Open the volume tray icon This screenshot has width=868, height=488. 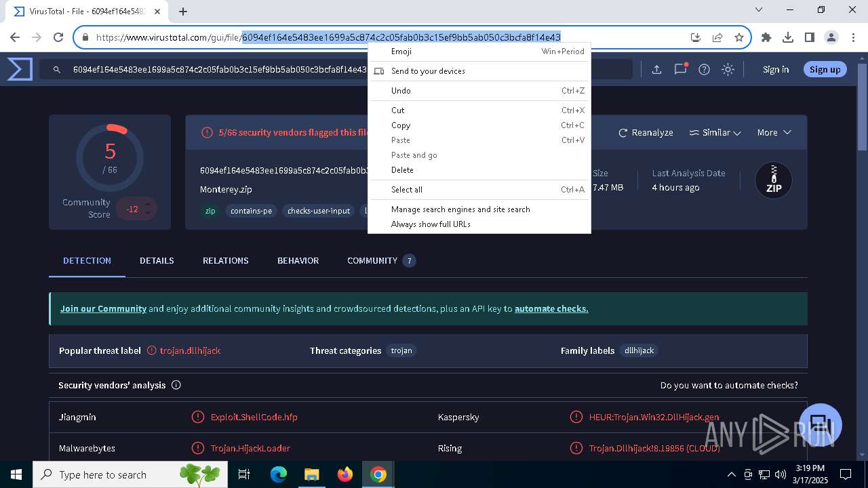[x=781, y=474]
